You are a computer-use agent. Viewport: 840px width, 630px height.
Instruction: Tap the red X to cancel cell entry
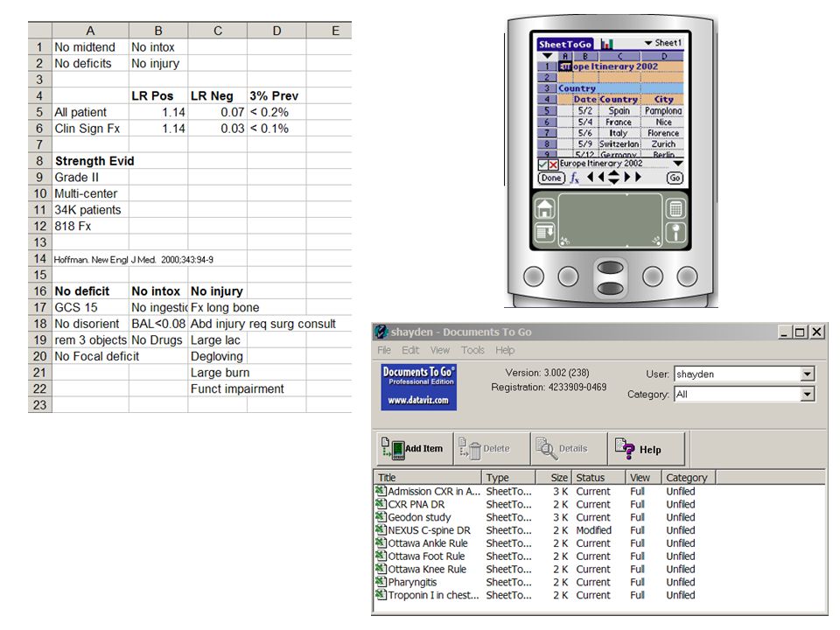(x=553, y=164)
